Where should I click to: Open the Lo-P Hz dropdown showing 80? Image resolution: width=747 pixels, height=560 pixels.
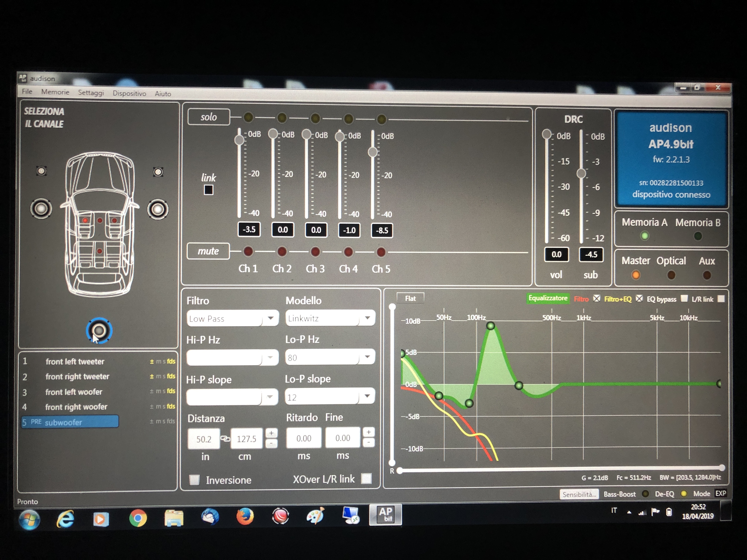330,357
